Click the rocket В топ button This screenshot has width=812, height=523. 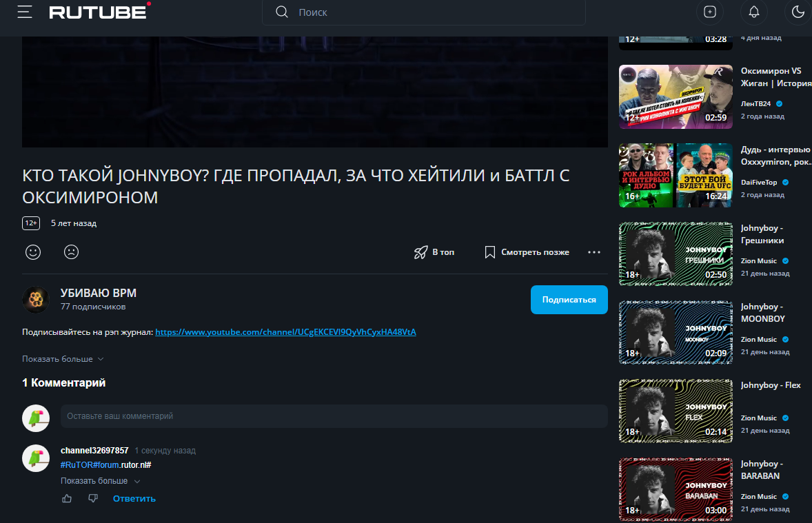[x=434, y=252]
